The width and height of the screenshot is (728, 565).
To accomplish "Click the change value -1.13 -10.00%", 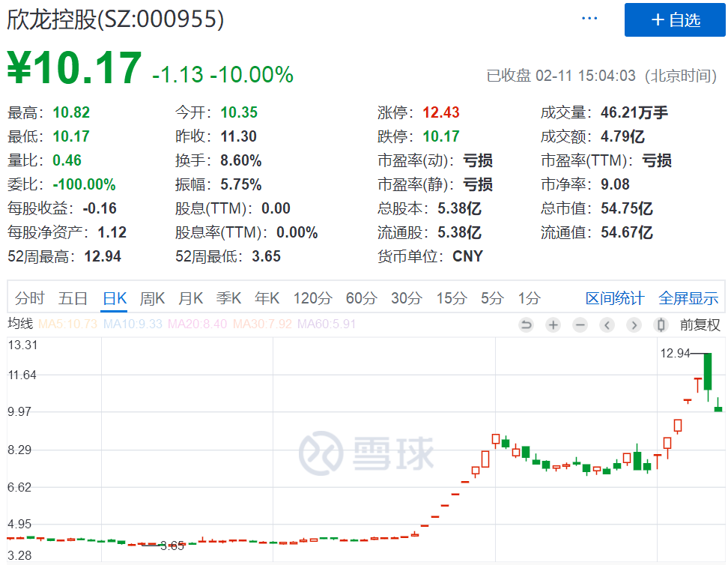I will point(223,74).
